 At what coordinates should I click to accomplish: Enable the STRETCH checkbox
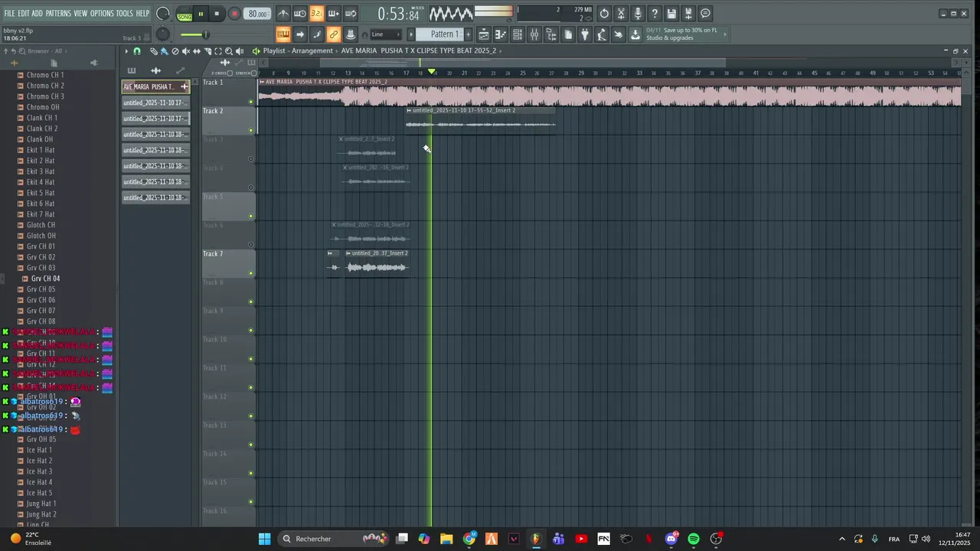point(253,73)
